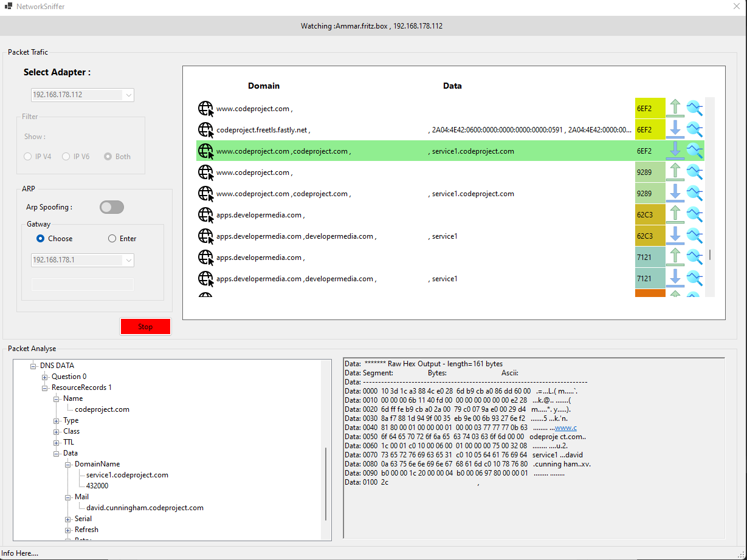The image size is (747, 560).
Task: Click the yellow 6EF2 swatch on fastly row
Action: click(x=650, y=129)
